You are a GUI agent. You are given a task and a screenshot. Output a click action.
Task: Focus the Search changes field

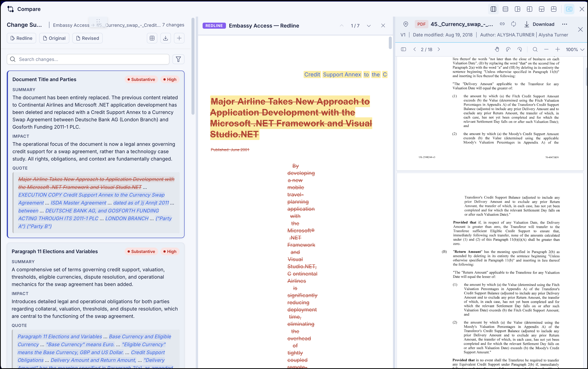88,59
